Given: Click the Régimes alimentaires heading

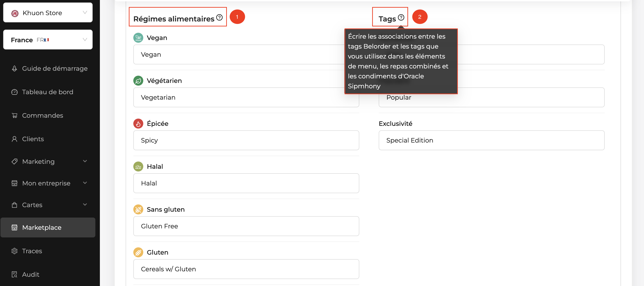Looking at the screenshot, I should click(x=174, y=19).
